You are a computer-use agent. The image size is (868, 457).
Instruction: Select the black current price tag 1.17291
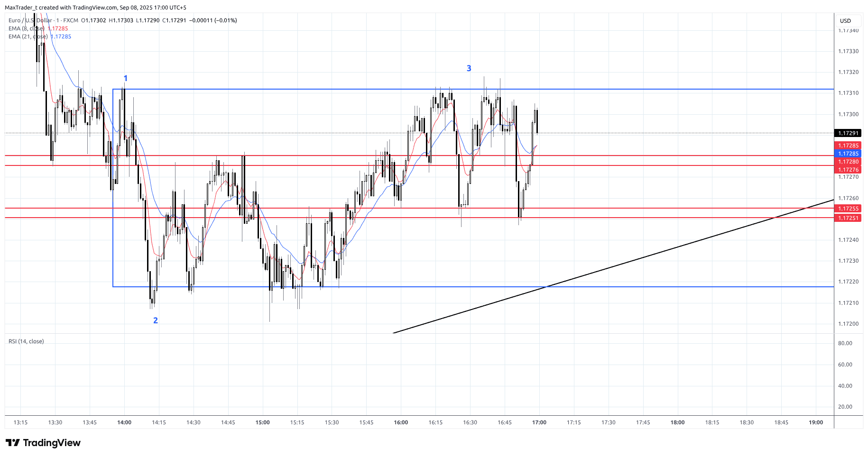pos(848,133)
